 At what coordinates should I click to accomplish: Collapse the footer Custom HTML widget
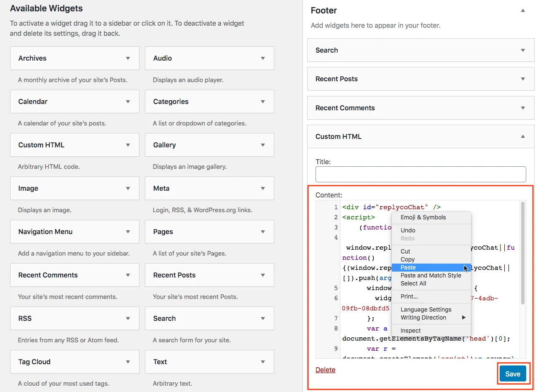[523, 136]
